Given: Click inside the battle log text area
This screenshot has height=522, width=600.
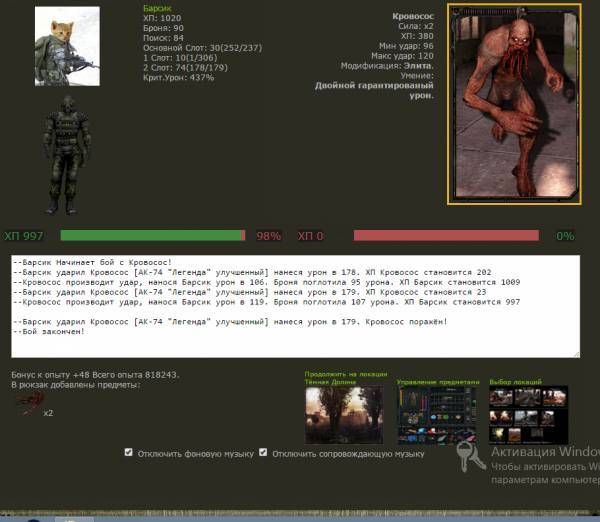Looking at the screenshot, I should tap(295, 306).
